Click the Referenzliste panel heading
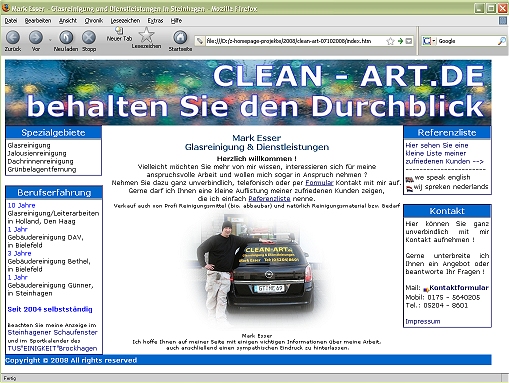Image resolution: width=509 pixels, height=383 pixels. pyautogui.click(x=447, y=133)
